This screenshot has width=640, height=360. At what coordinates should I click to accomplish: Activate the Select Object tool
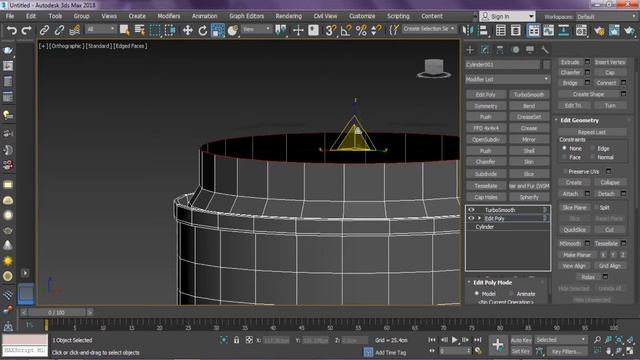pyautogui.click(x=124, y=30)
